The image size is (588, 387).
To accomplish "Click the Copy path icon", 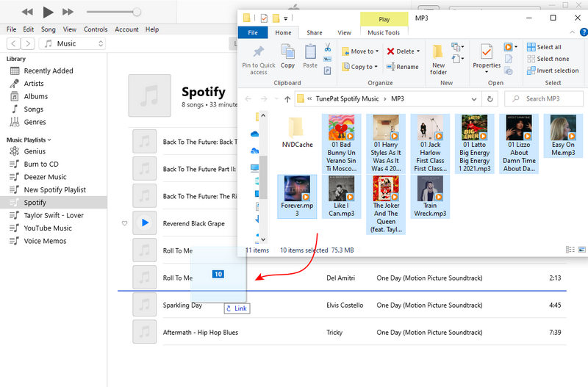I will (327, 59).
